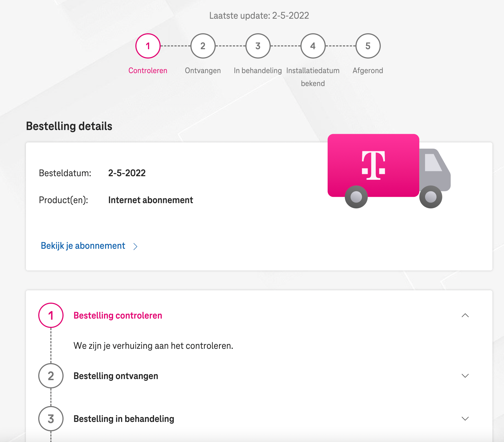Click the Bestelling in behandeling heading
The image size is (504, 442).
[124, 419]
